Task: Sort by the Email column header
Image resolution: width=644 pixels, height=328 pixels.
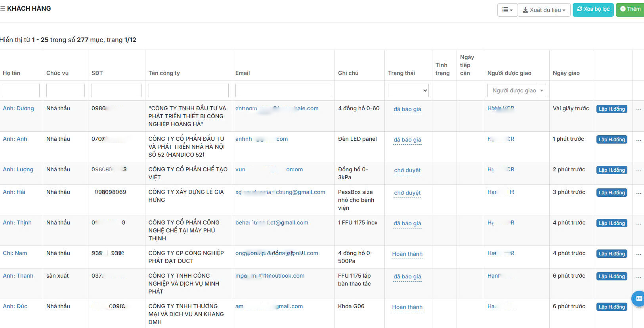Action: (x=243, y=73)
